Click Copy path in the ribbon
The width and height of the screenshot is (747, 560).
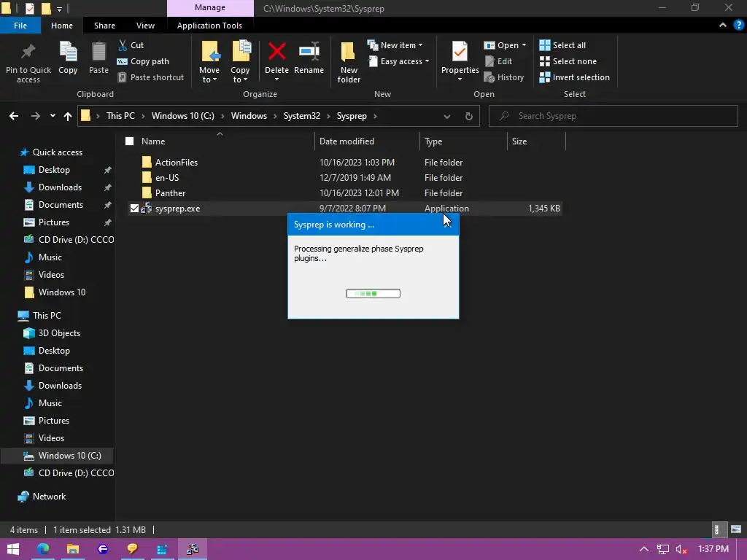click(x=143, y=61)
